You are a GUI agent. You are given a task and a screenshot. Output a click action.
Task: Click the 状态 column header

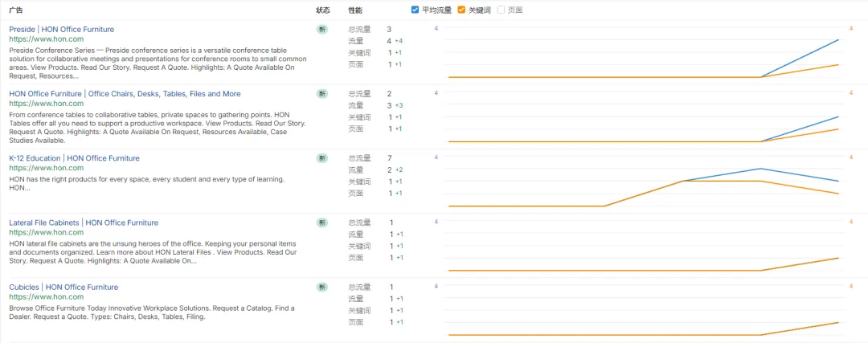(323, 10)
